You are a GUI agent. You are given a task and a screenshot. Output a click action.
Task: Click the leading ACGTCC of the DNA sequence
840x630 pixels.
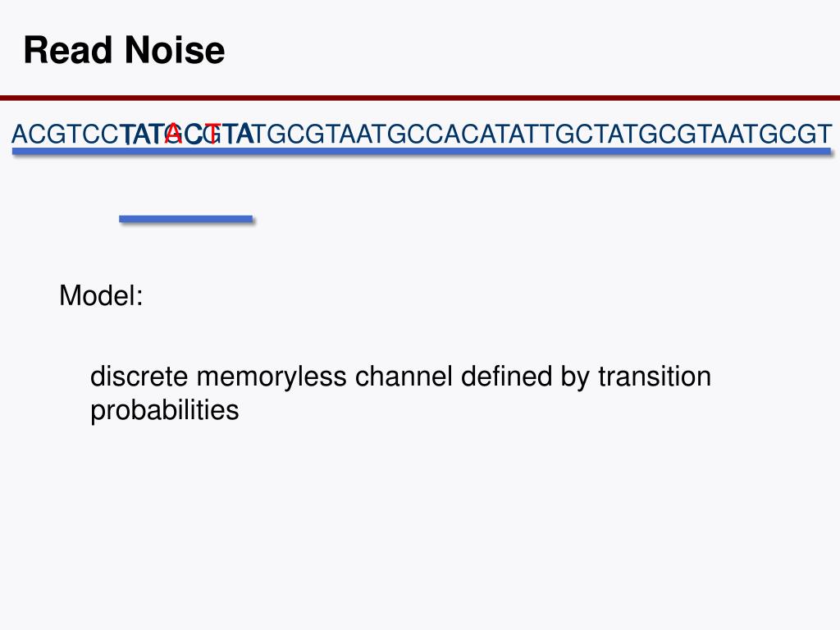click(65, 134)
